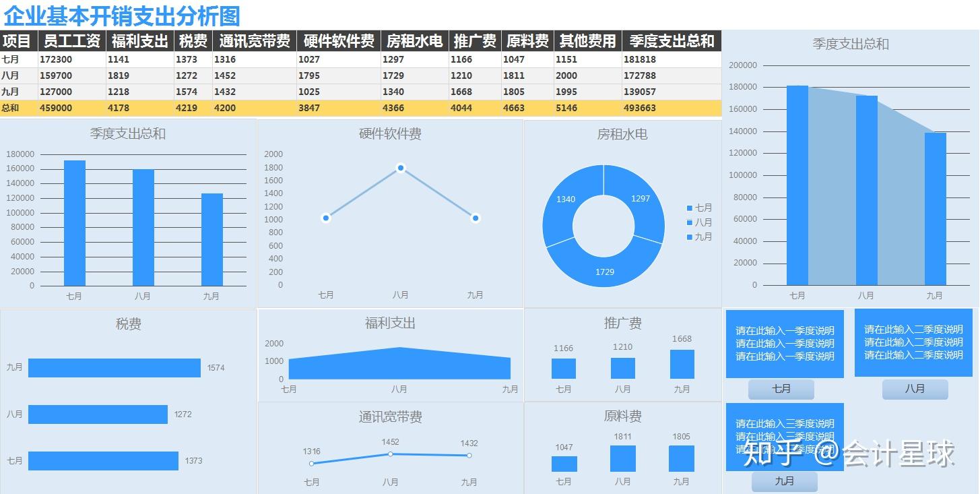
Task: Click the 房租水电 column header
Action: [x=415, y=41]
